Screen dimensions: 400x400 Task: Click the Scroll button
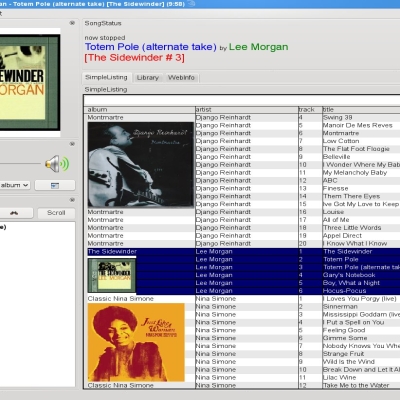tap(56, 213)
